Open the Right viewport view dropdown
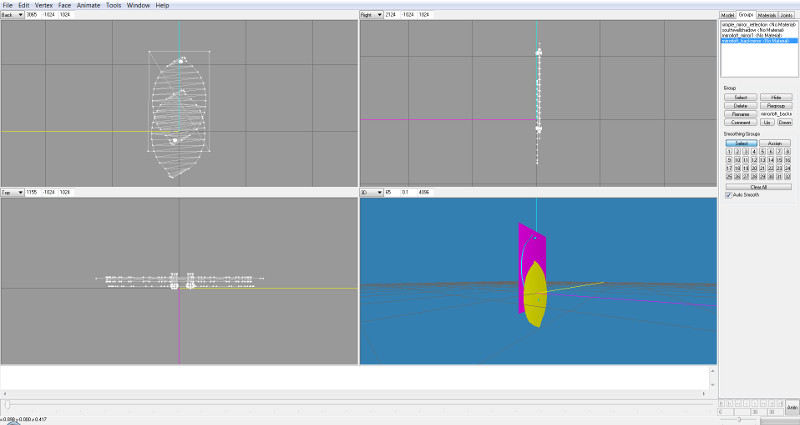Screen dimensions: 800x425 pos(371,15)
